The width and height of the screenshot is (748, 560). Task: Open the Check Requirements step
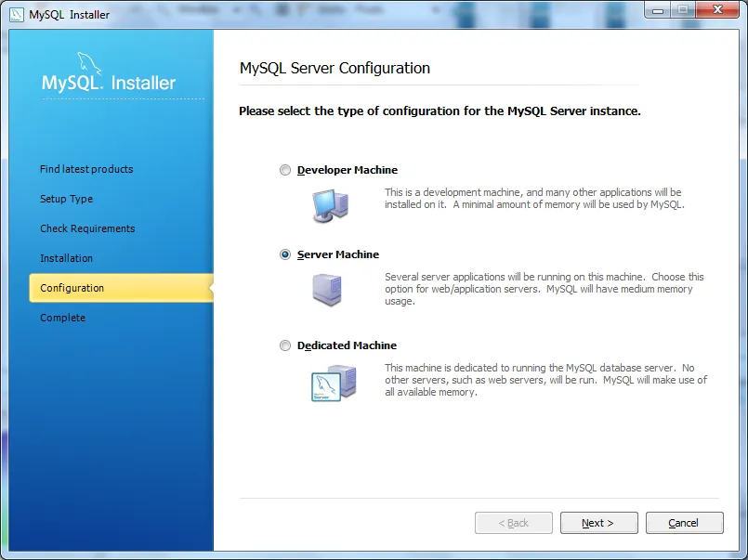click(x=87, y=228)
